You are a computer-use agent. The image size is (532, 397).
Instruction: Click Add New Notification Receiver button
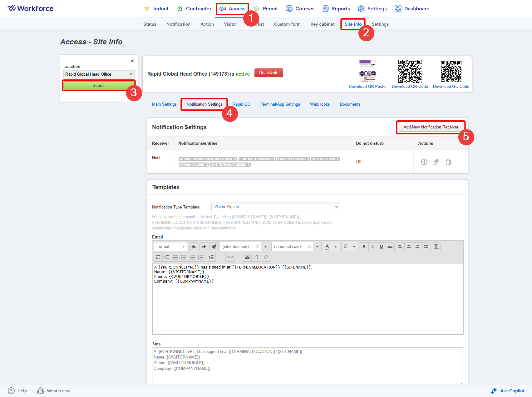click(x=431, y=127)
